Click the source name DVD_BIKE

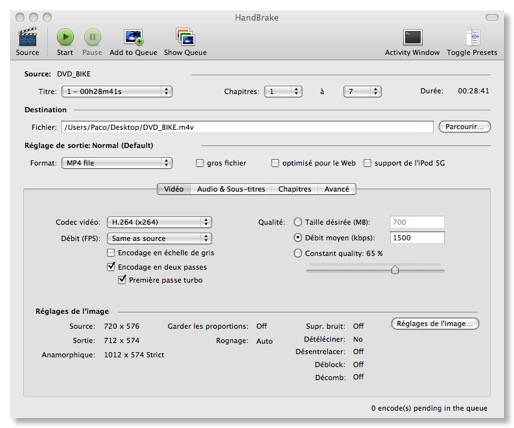point(74,74)
